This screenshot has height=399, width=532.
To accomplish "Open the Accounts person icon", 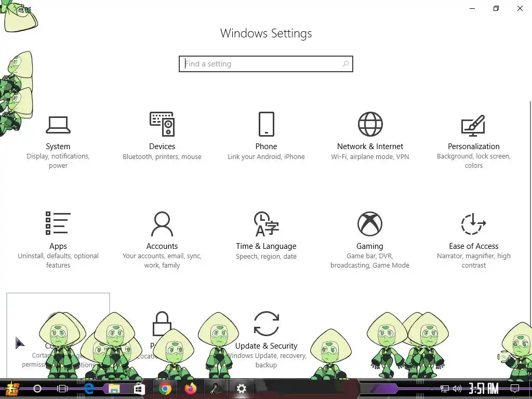I will pyautogui.click(x=162, y=224).
